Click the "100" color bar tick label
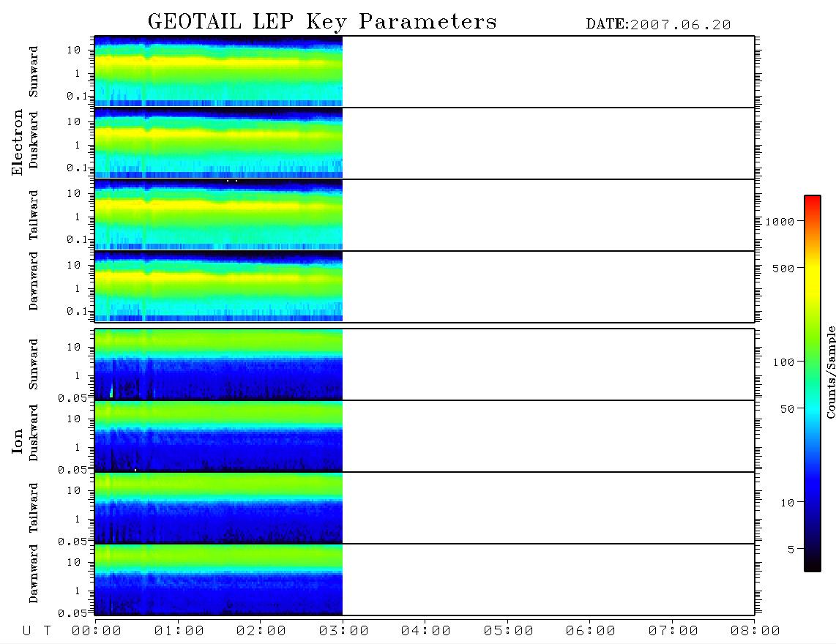 coord(784,362)
